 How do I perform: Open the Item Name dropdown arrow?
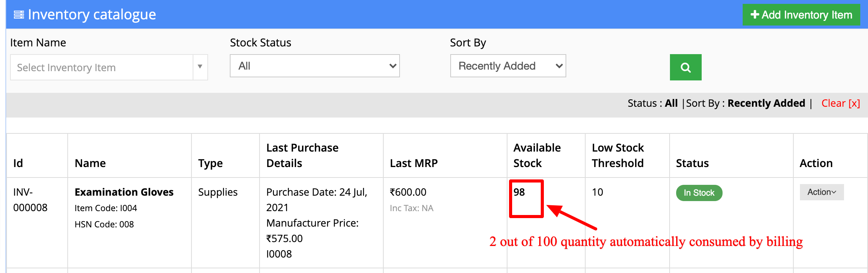200,67
